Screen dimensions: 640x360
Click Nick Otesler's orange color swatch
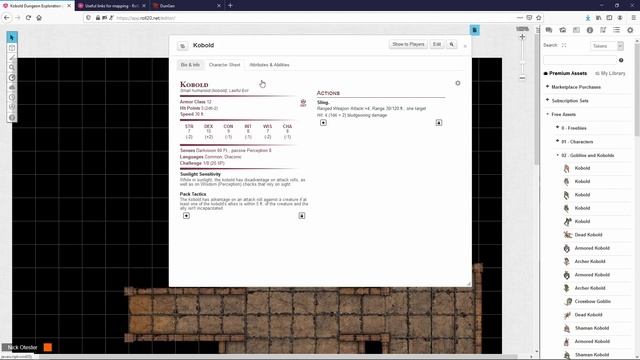coord(48,347)
